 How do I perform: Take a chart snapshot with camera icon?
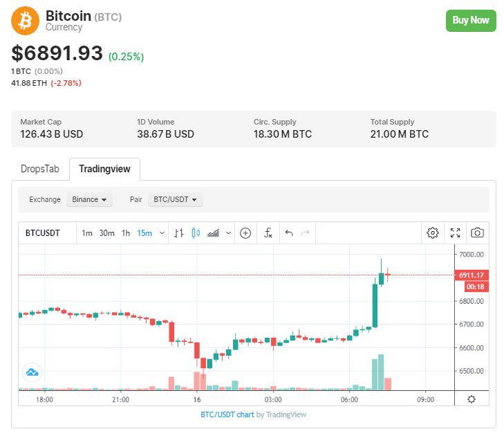pos(477,232)
